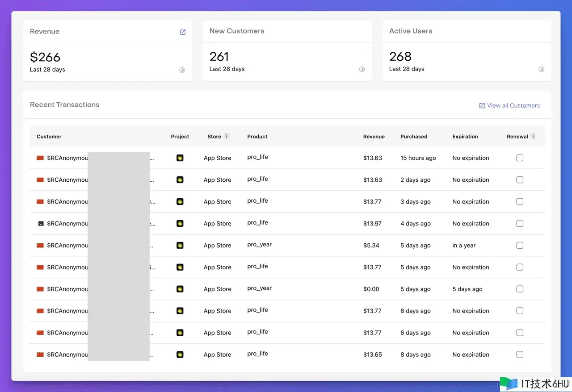The width and height of the screenshot is (572, 392).
Task: Toggle renewal checkbox for 15 hours ago purchase
Action: coord(520,158)
